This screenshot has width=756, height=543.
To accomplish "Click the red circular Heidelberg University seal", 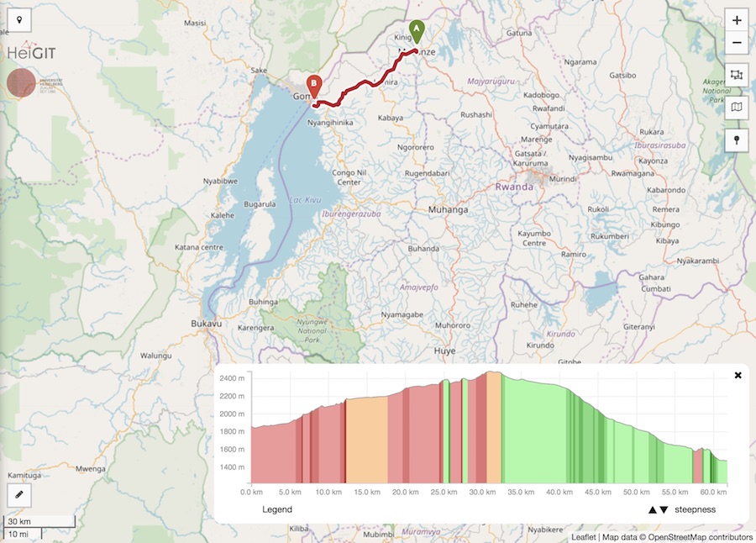I will coord(21,82).
